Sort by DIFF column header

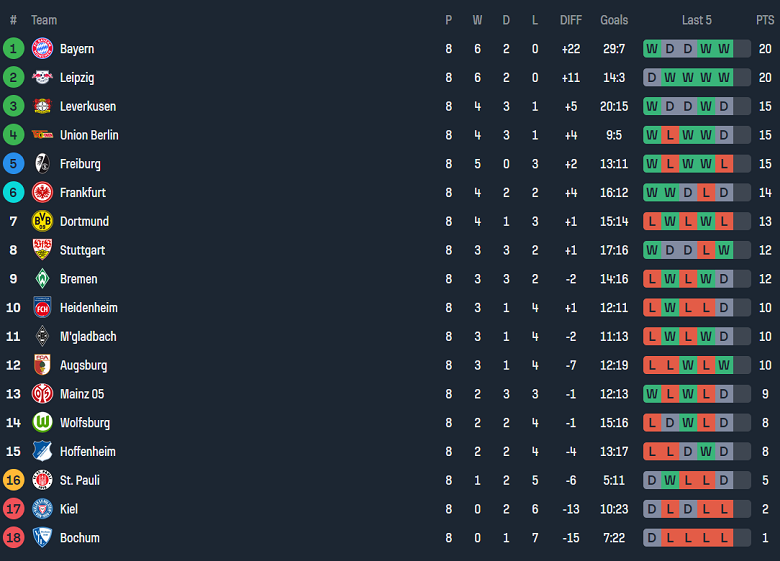point(570,20)
